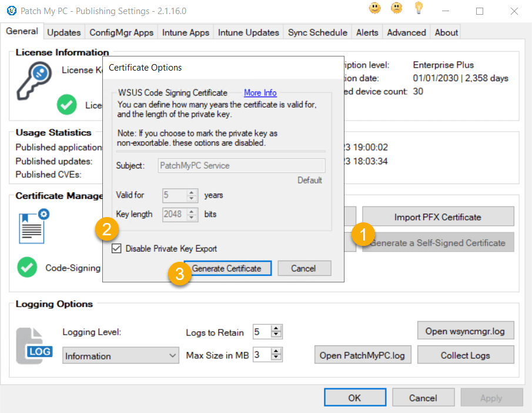Click the lightbulb idea icon
Screen dimensions: 532x413
419,8
